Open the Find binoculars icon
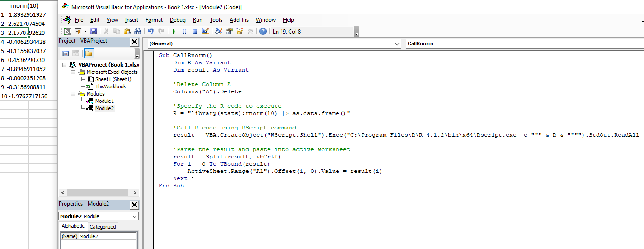This screenshot has width=644, height=249. pos(137,31)
